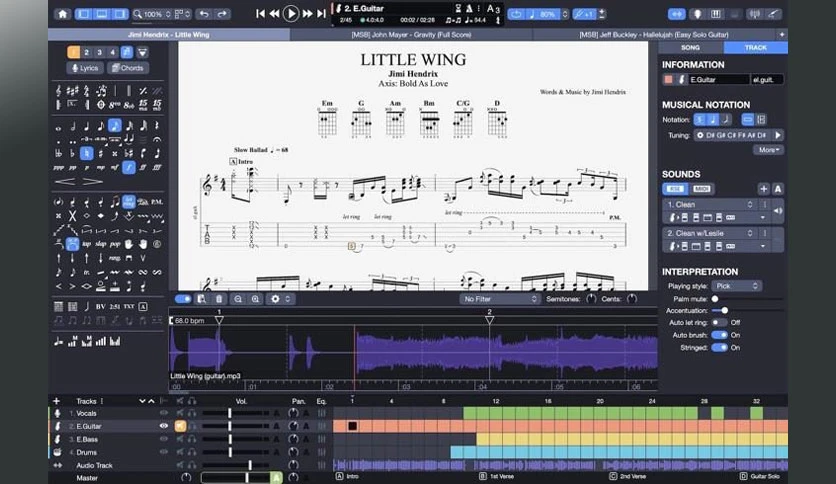This screenshot has width=836, height=484.
Task: Switch sounds to MIDI
Action: [x=702, y=189]
